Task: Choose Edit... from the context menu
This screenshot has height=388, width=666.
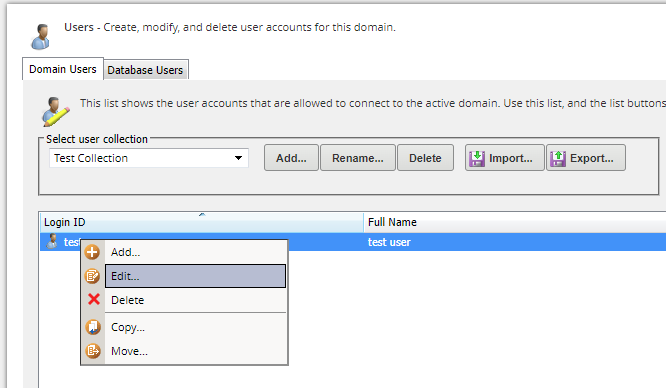Action: pyautogui.click(x=195, y=276)
